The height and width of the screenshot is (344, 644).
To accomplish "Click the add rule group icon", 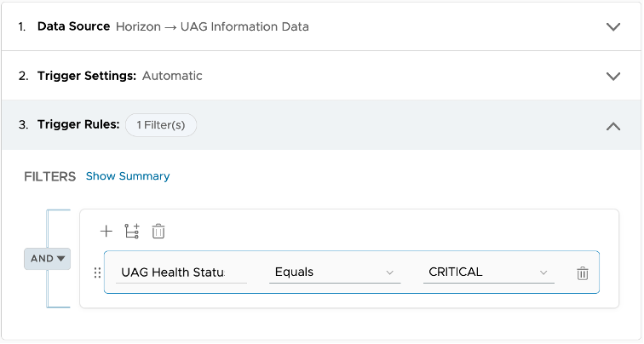I will coord(132,231).
